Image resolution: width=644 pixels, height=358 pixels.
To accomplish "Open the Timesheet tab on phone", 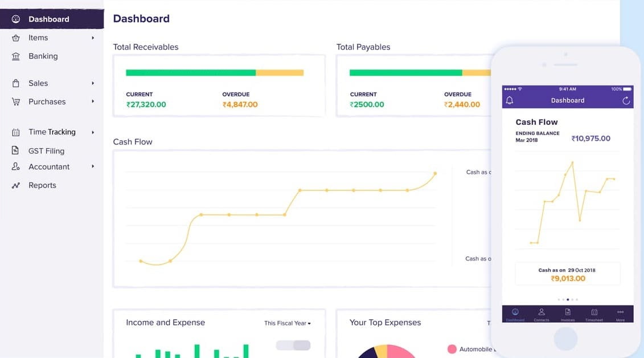I will 594,315.
